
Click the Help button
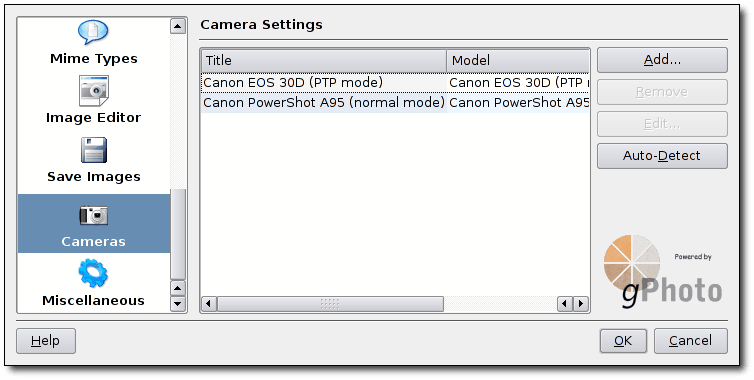click(46, 341)
